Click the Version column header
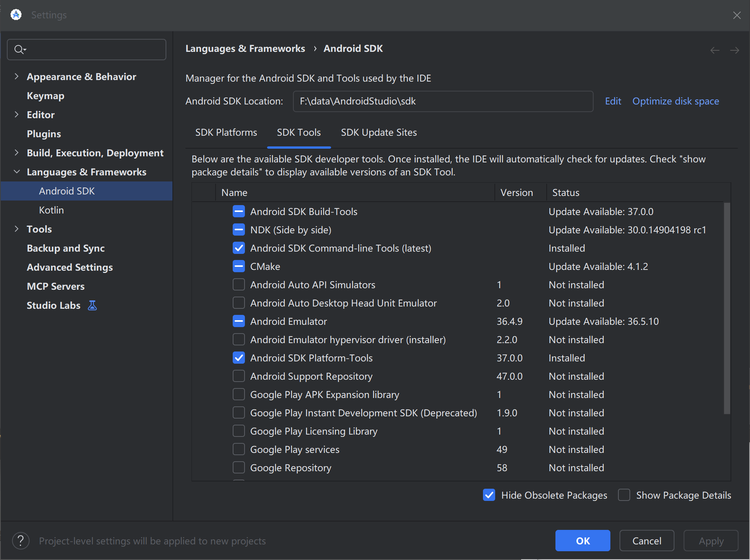The height and width of the screenshot is (560, 750). (x=521, y=193)
